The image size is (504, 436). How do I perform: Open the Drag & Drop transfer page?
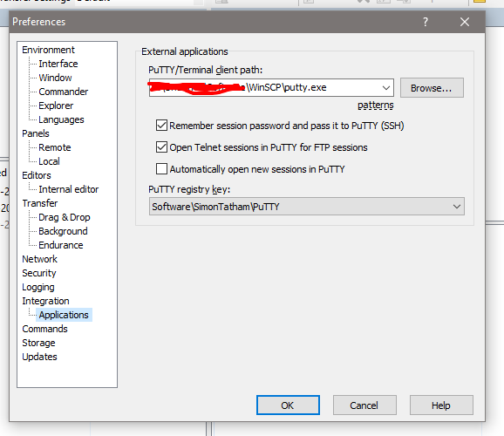(x=65, y=217)
